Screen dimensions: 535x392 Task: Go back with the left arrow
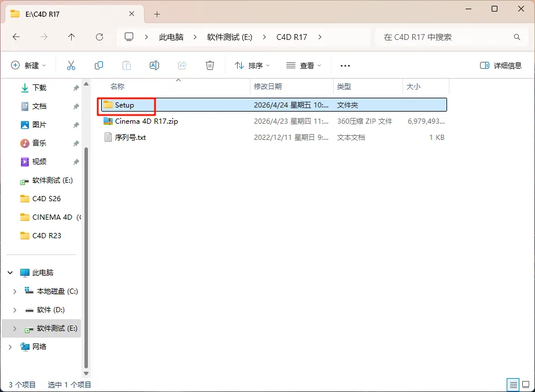coord(16,37)
